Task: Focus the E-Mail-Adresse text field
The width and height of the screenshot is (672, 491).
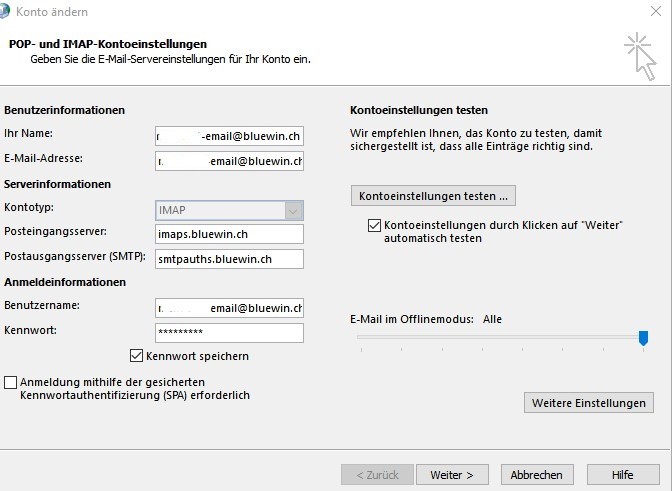Action: point(229,160)
